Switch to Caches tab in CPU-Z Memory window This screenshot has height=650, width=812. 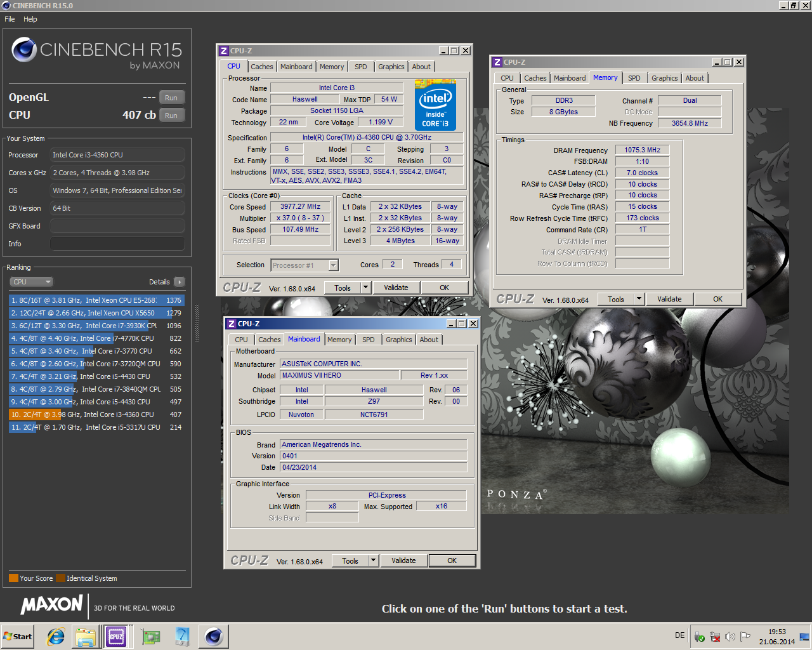(535, 78)
